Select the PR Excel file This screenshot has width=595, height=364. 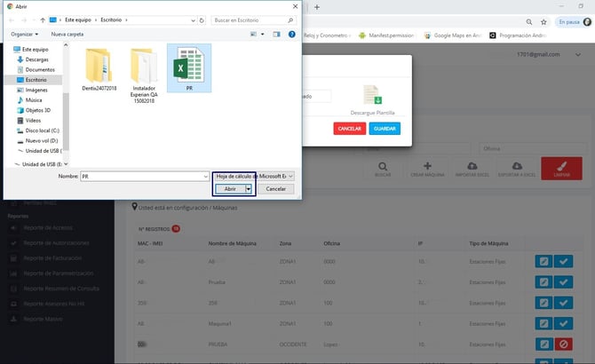tap(189, 68)
